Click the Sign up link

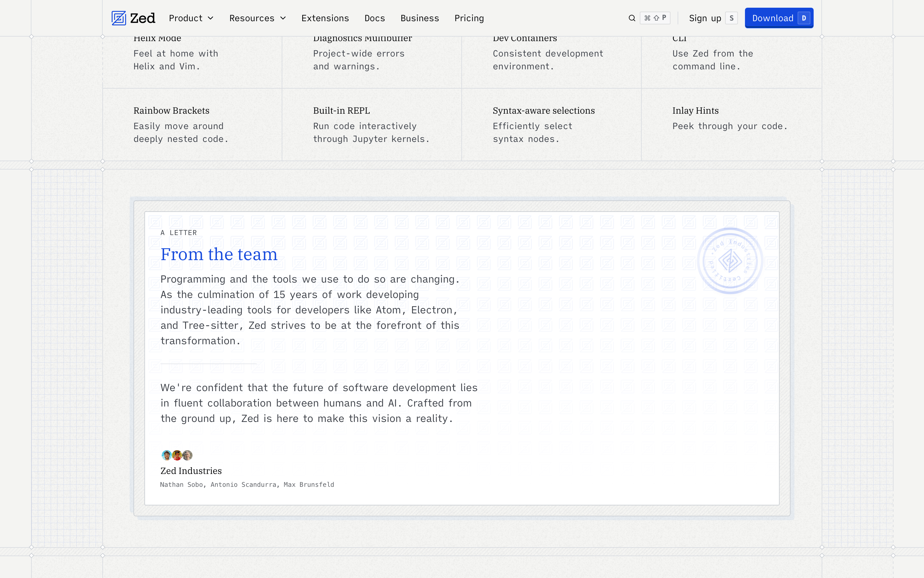[705, 18]
